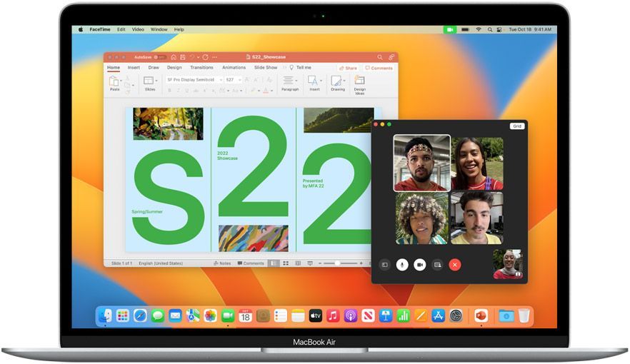The image size is (630, 364).
Task: Click the screen share button in FaceTime
Action: 438,265
